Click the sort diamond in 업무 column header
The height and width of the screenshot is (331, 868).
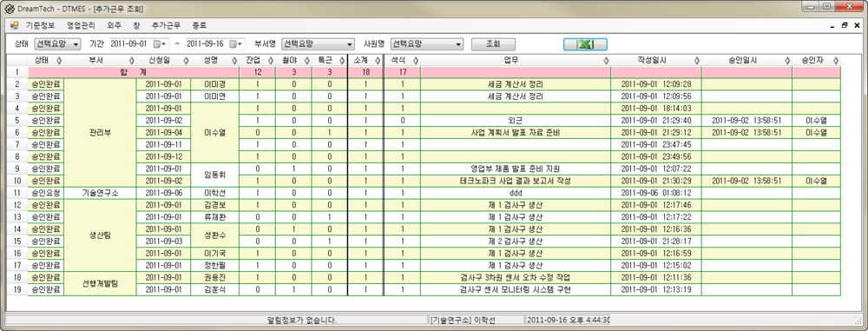point(606,61)
